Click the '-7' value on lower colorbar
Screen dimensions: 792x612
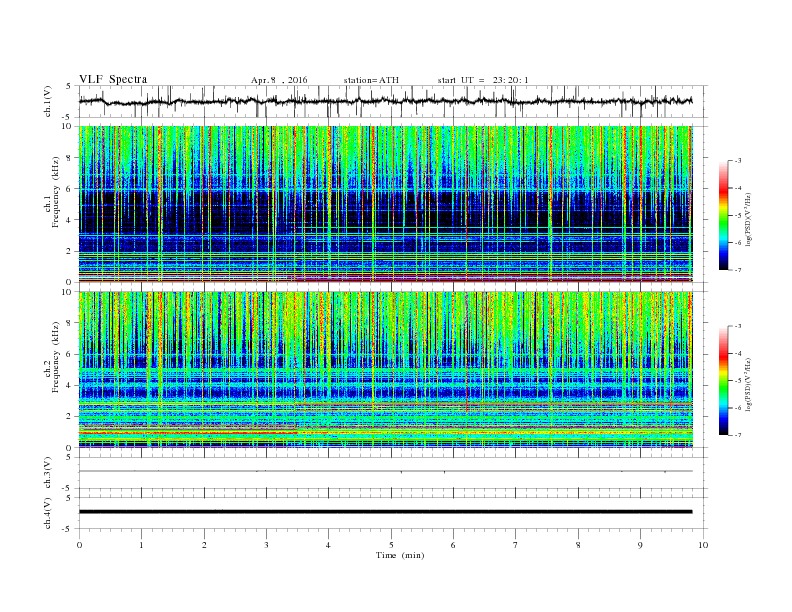tap(737, 435)
